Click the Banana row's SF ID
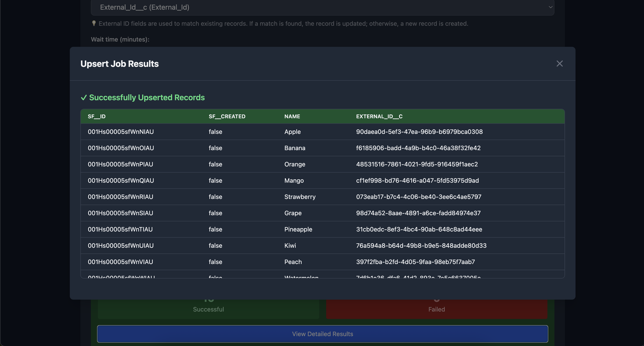Image resolution: width=644 pixels, height=346 pixels. (121, 148)
